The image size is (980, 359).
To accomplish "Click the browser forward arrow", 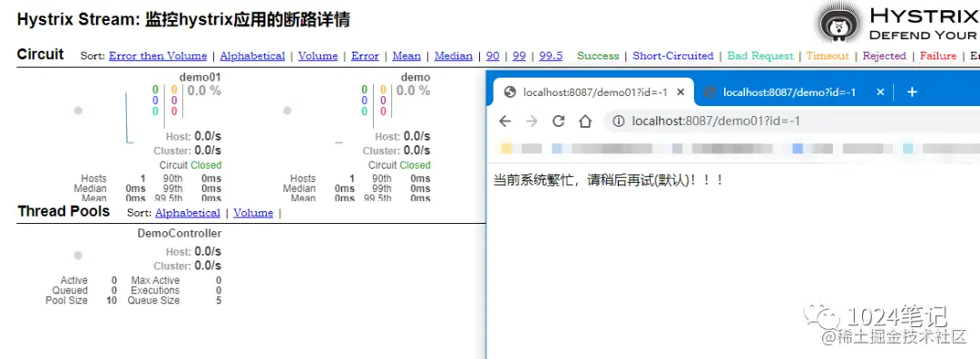I will click(532, 121).
